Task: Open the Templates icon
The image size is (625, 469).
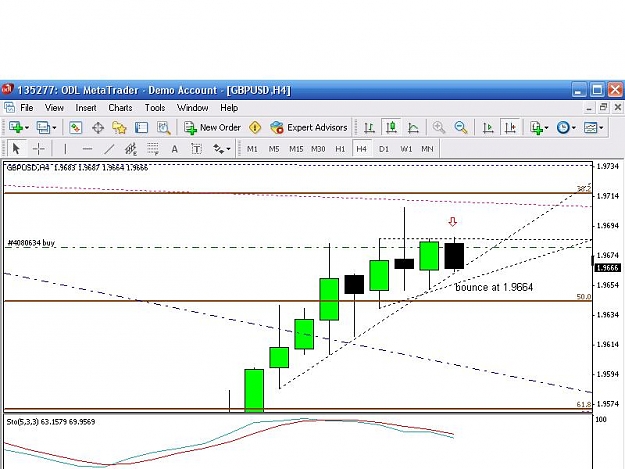Action: (590, 128)
